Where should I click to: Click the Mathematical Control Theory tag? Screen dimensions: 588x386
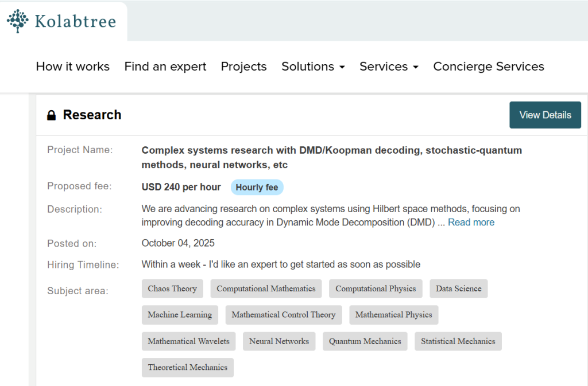[284, 315]
